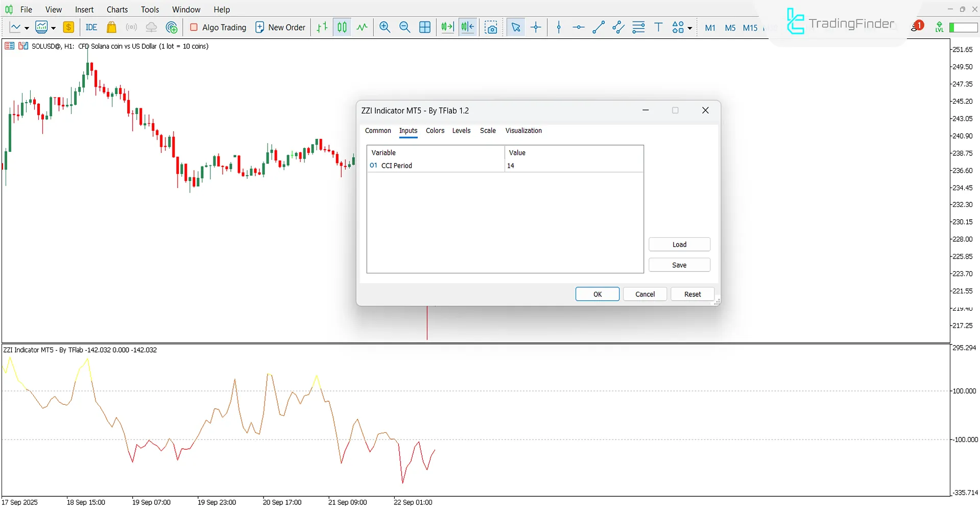Take a chart screenshot with the camera icon
Screen dimensions: 980x509
point(491,27)
